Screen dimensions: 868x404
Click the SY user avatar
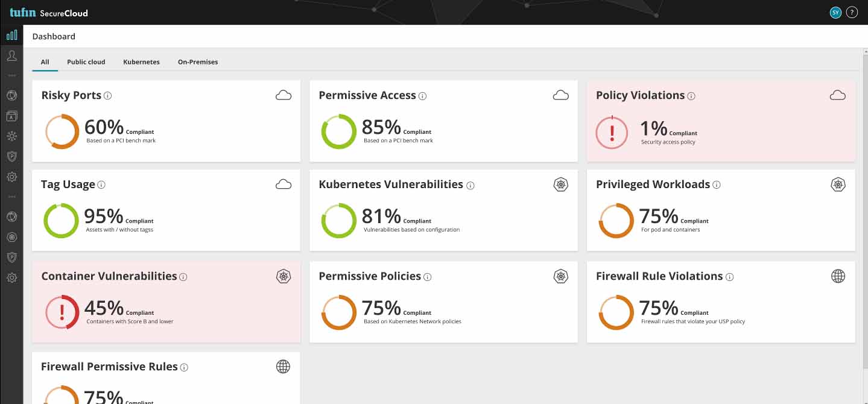pyautogui.click(x=835, y=12)
